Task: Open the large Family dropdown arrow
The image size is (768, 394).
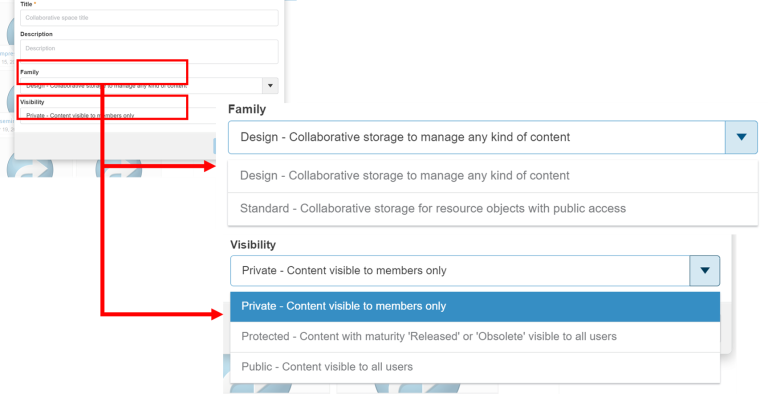Action: pos(741,137)
